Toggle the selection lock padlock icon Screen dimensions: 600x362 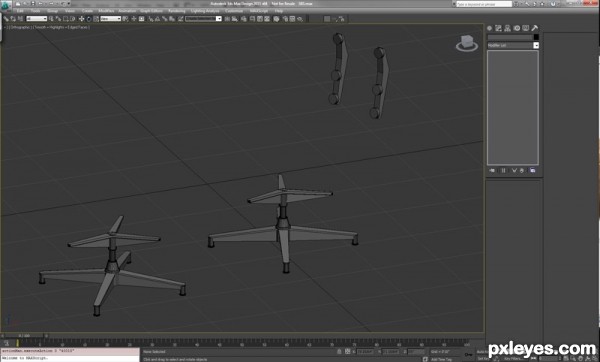pyautogui.click(x=339, y=351)
